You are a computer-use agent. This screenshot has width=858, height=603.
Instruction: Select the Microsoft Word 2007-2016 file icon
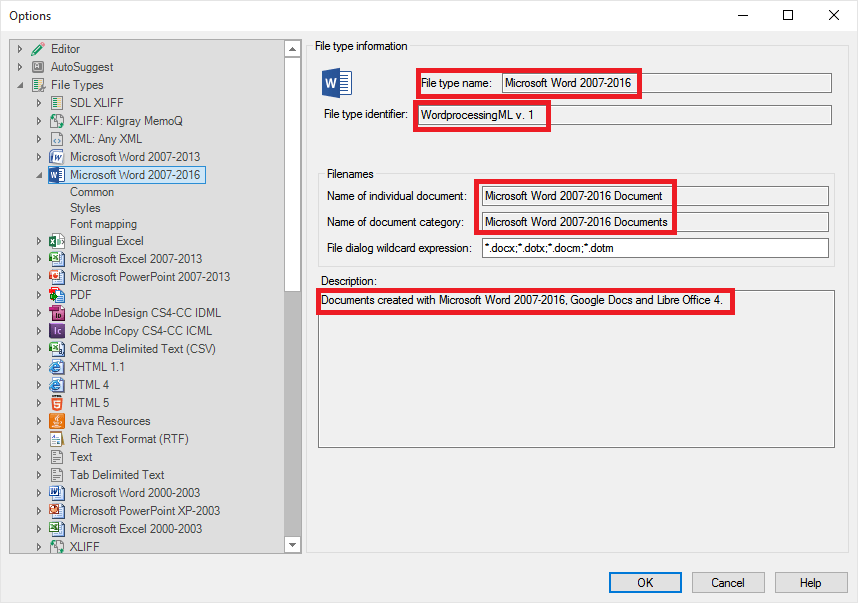click(55, 174)
